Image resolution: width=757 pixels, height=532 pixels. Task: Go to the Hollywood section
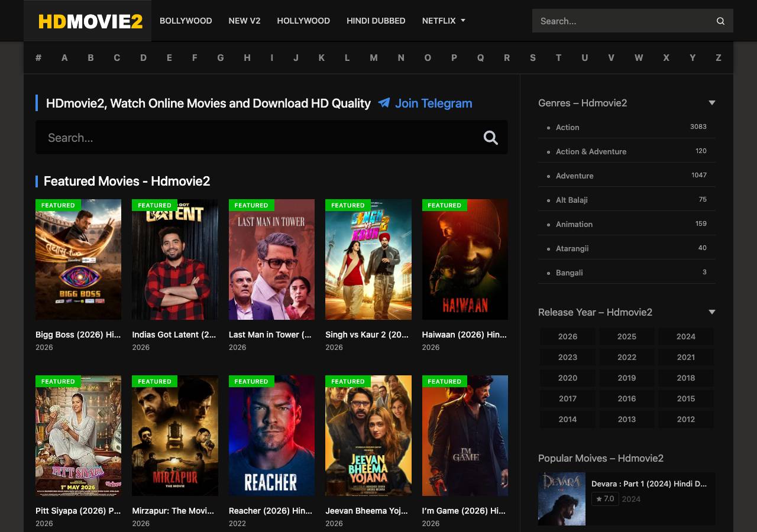(x=303, y=21)
